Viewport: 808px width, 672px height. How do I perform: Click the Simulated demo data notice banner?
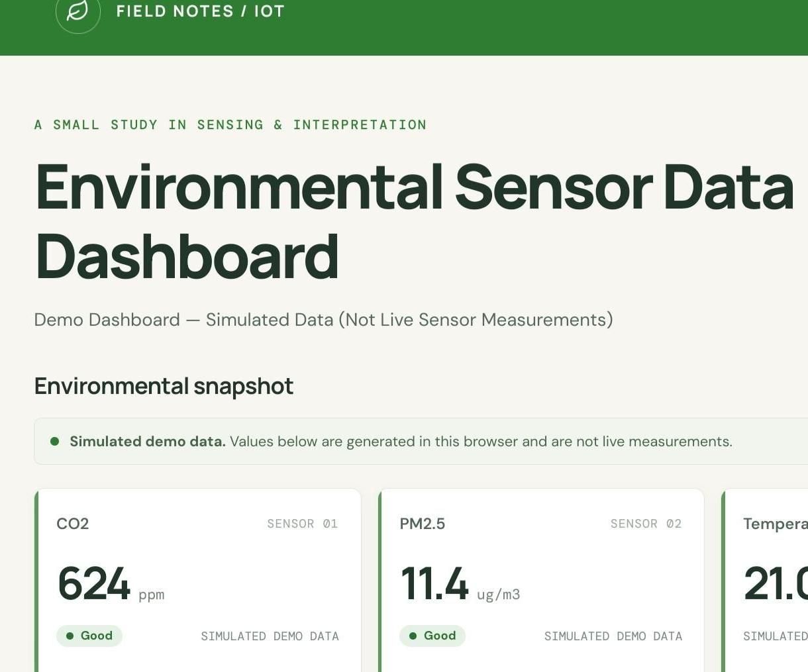(x=421, y=442)
